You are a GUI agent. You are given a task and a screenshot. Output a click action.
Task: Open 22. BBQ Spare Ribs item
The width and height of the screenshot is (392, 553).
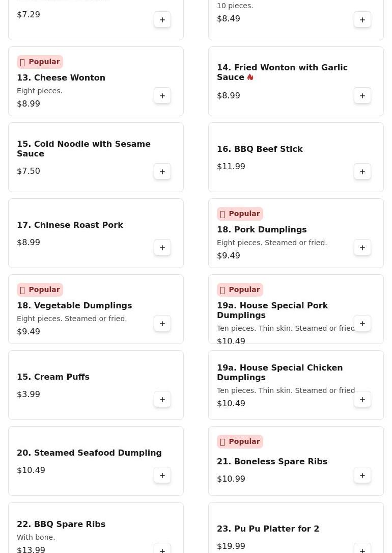[x=61, y=524]
